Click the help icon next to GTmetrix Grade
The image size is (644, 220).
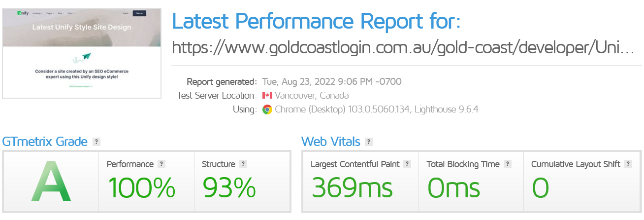[x=97, y=142]
